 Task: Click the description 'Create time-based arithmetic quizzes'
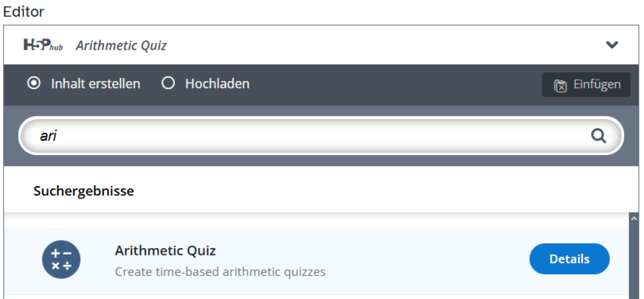click(x=220, y=272)
